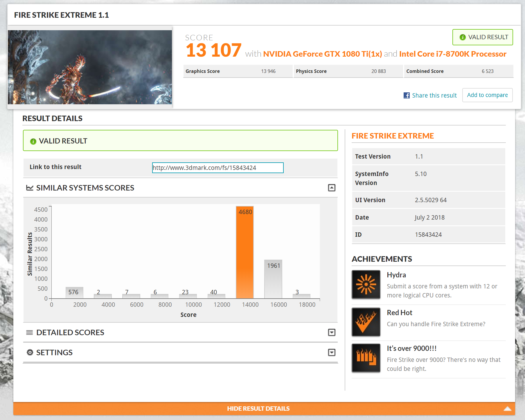Click the UI Version value 2.5.5029 64
525x420 pixels.
click(x=431, y=200)
